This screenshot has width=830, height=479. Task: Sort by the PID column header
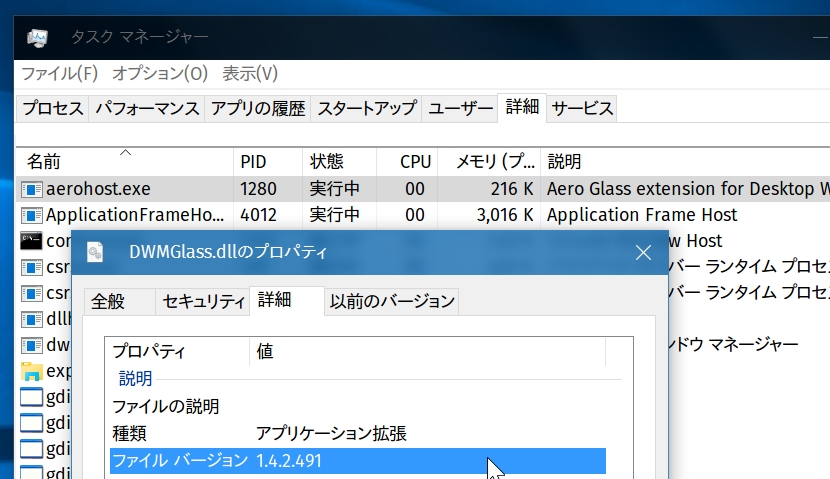[x=268, y=161]
